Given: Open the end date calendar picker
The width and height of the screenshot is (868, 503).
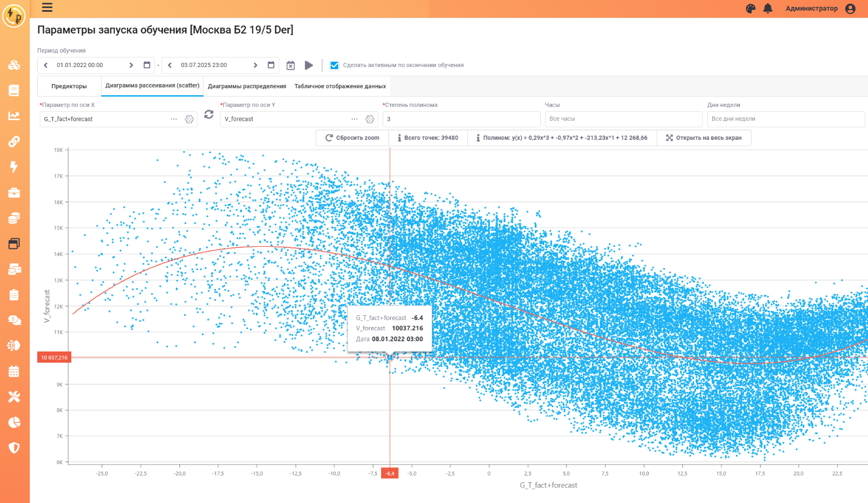Looking at the screenshot, I should click(x=271, y=65).
